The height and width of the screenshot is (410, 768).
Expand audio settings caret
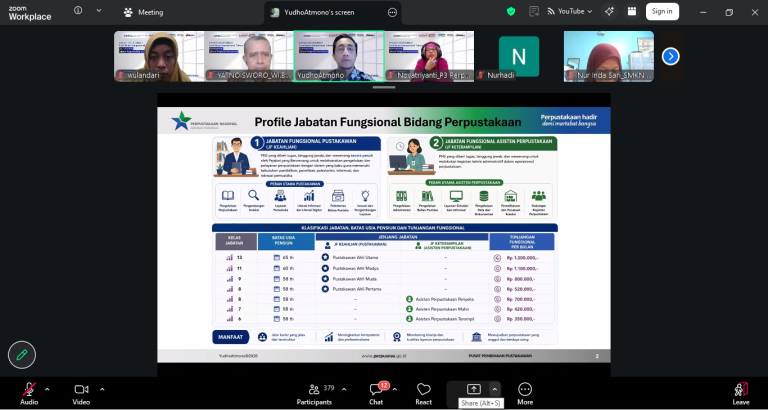[47, 389]
